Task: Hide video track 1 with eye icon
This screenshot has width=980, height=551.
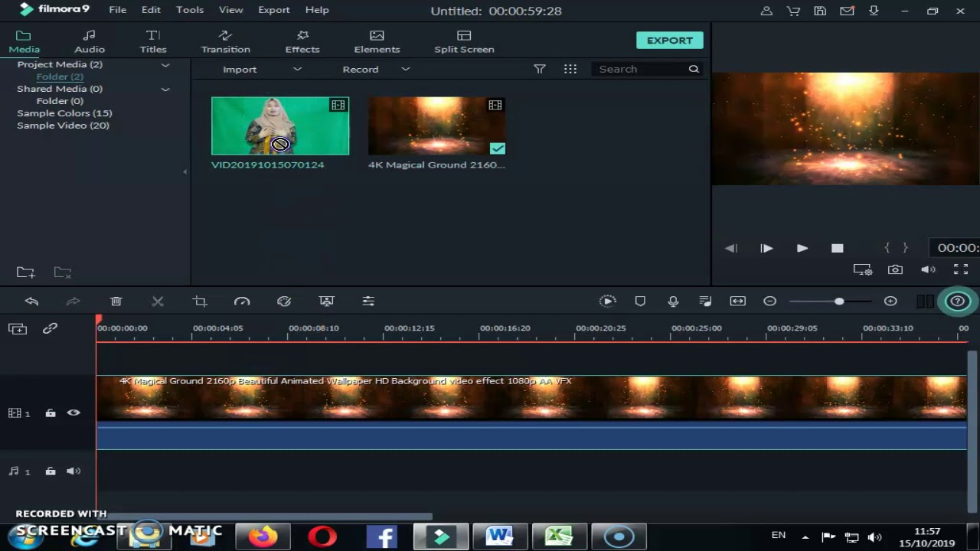Action: pos(73,412)
